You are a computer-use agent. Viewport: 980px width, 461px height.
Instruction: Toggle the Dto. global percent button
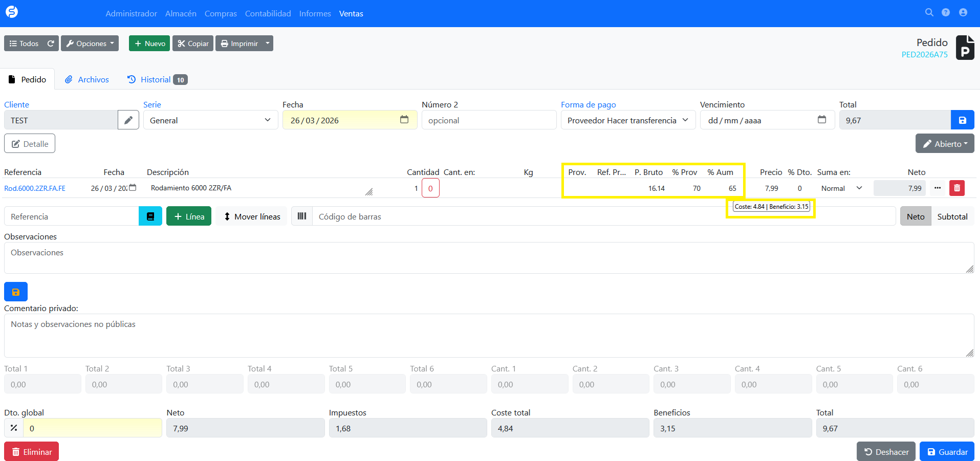click(14, 428)
